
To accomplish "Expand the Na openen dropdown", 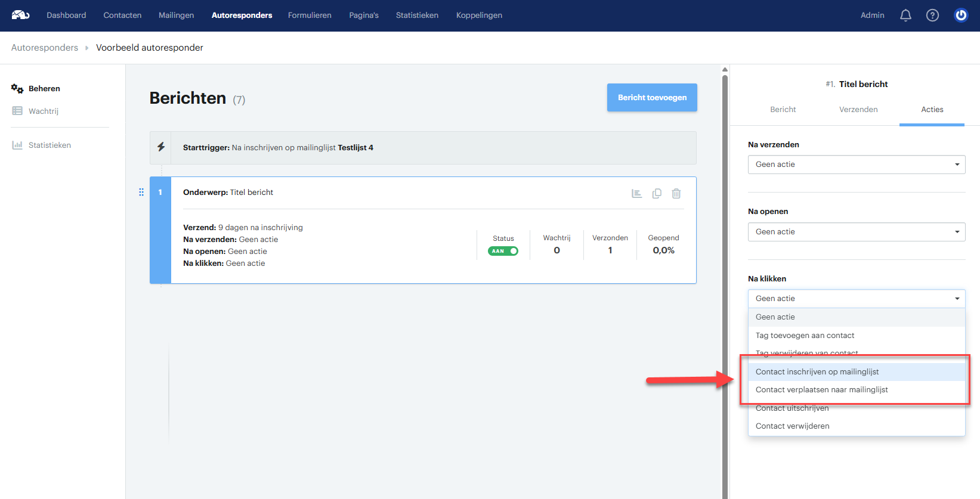I will coord(857,232).
